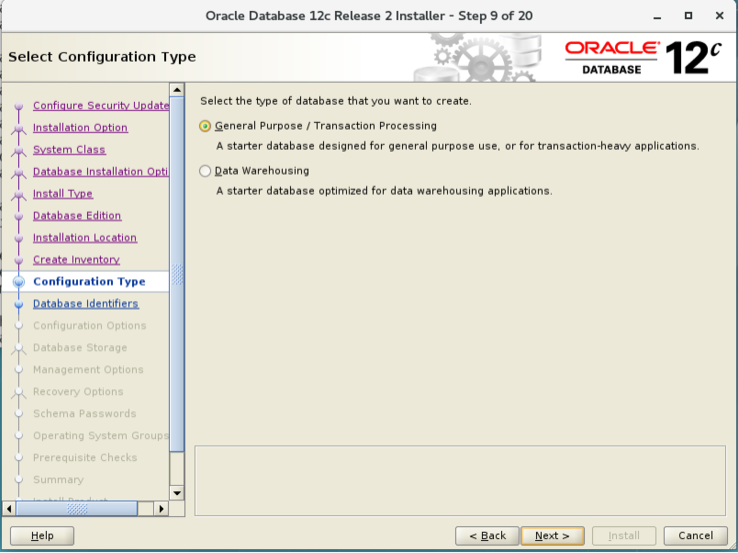738x553 pixels.
Task: Open Database Identifiers step link
Action: click(86, 304)
